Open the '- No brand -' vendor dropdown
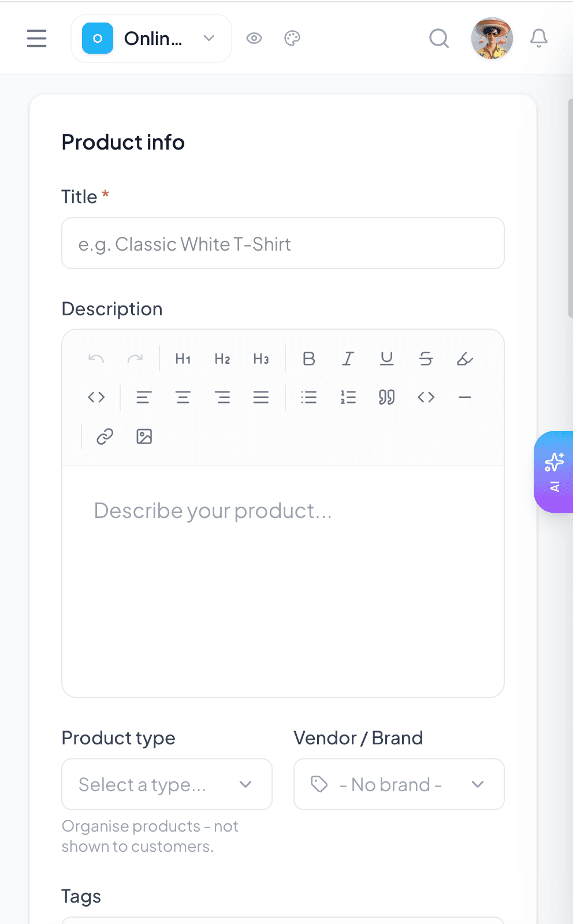 click(399, 784)
